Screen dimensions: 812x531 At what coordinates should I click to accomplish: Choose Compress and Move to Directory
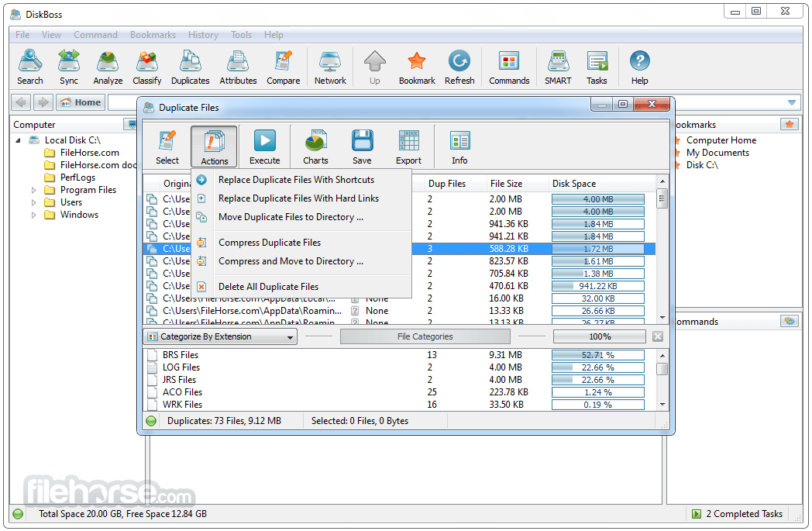click(x=301, y=261)
